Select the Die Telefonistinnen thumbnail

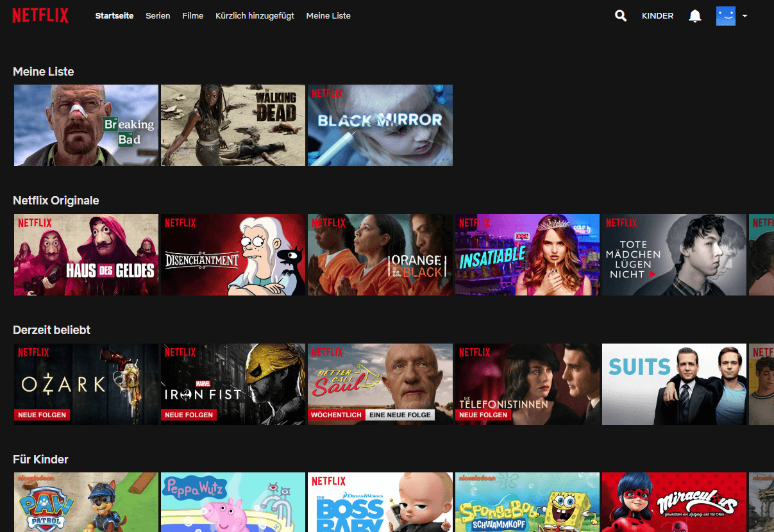tap(527, 385)
